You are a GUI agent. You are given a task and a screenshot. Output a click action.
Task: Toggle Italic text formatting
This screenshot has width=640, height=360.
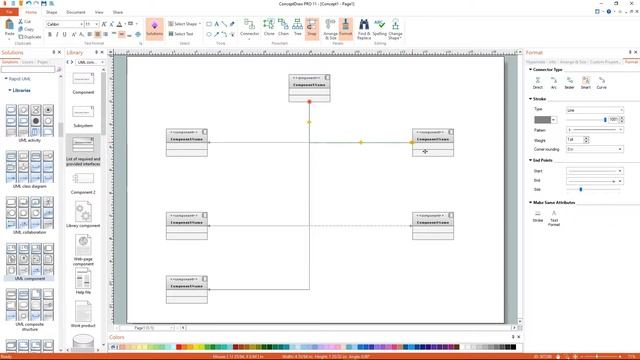[x=57, y=35]
